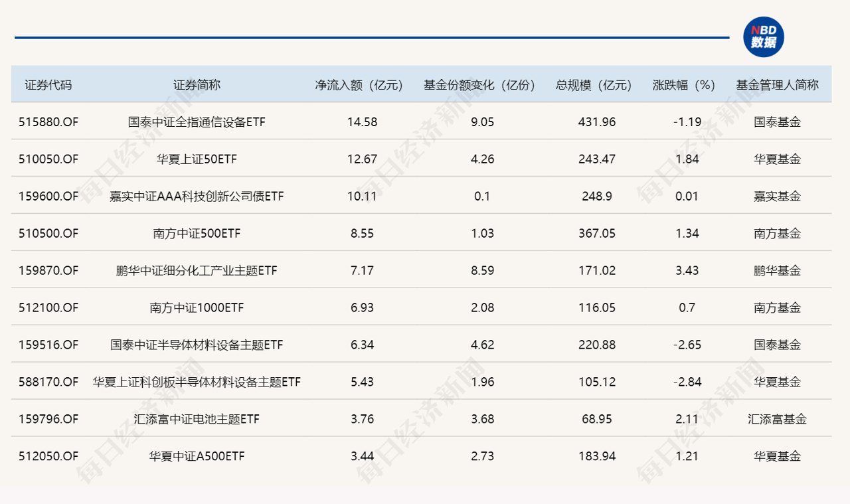Select net inflow value 5.43
850x504 pixels.
(362, 382)
